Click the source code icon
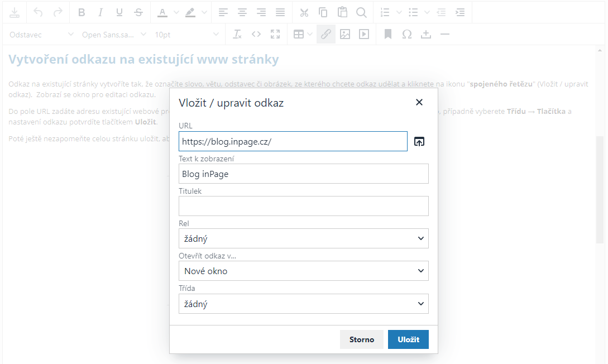This screenshot has width=608, height=364. coord(256,35)
